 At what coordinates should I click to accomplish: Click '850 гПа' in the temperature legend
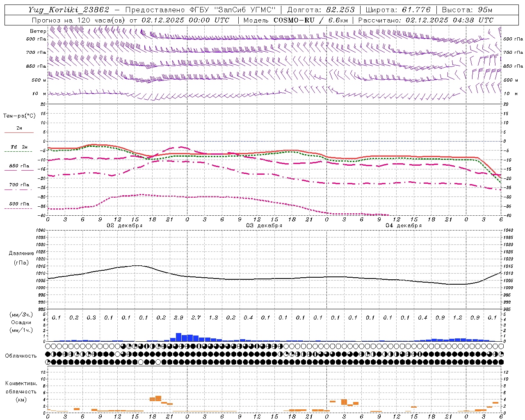tap(19, 166)
